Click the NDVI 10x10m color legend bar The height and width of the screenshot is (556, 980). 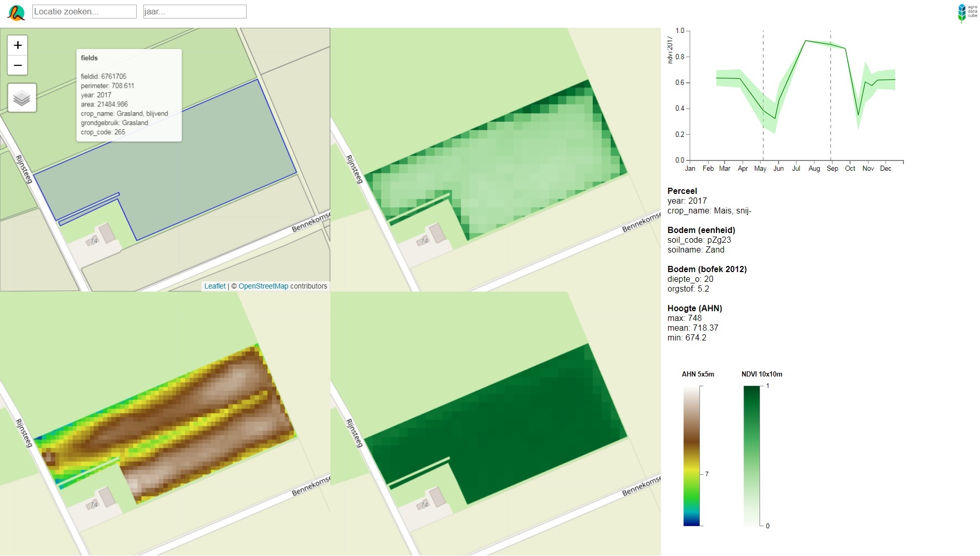click(751, 456)
